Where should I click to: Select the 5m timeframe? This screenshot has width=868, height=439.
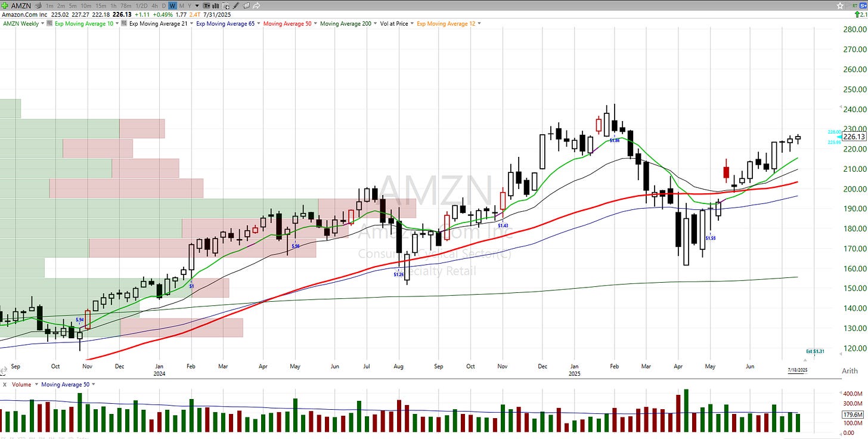73,6
